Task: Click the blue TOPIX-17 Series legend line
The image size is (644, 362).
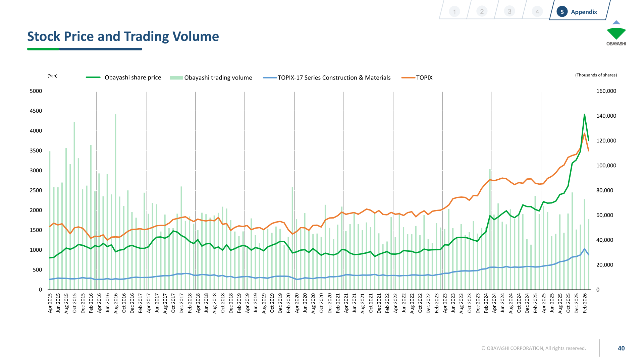Action: click(270, 78)
